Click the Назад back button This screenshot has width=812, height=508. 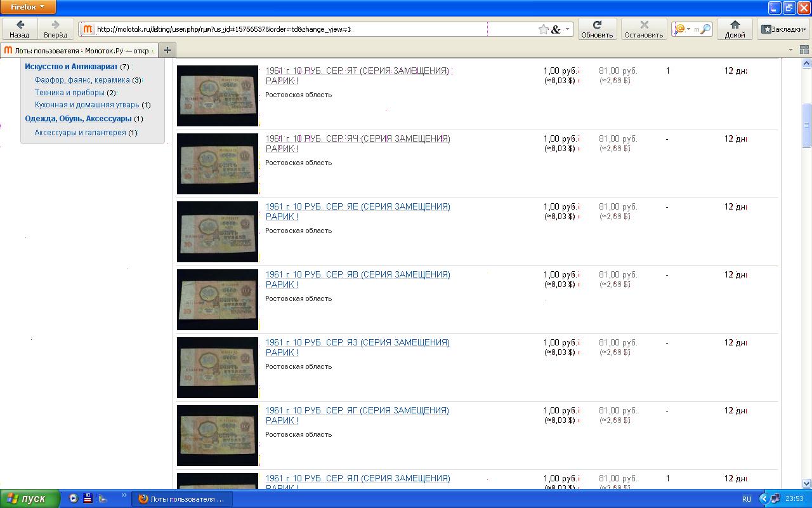pyautogui.click(x=20, y=29)
